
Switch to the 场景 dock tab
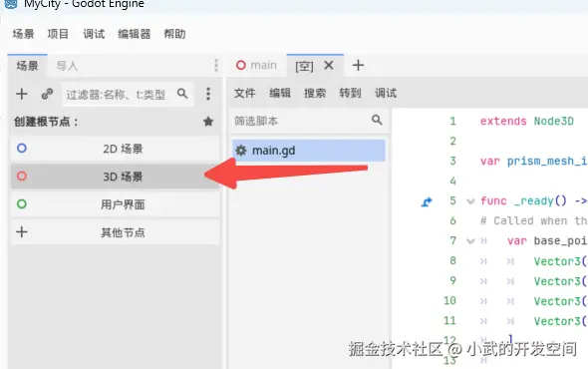[x=27, y=66]
